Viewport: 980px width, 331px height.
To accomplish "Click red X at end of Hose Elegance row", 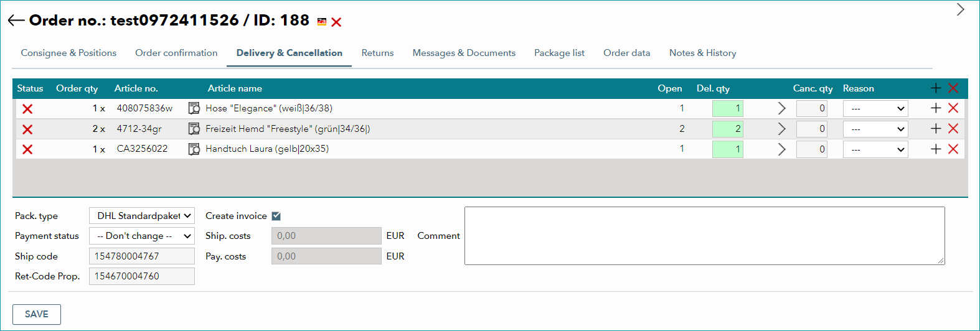I will click(x=953, y=108).
